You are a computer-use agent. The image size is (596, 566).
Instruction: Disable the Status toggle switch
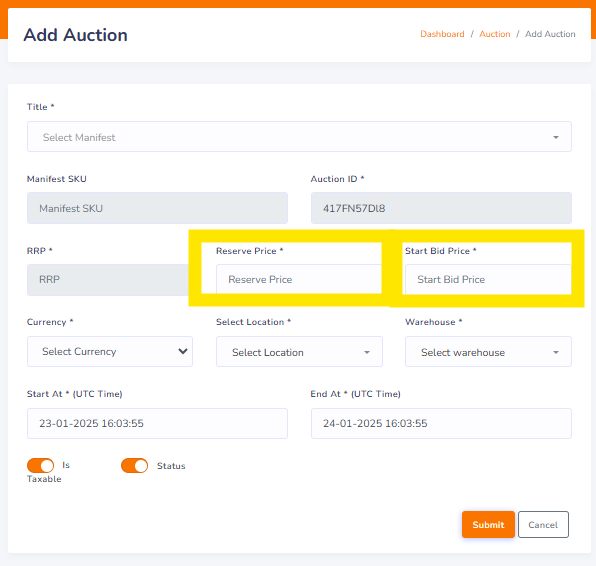click(x=135, y=465)
